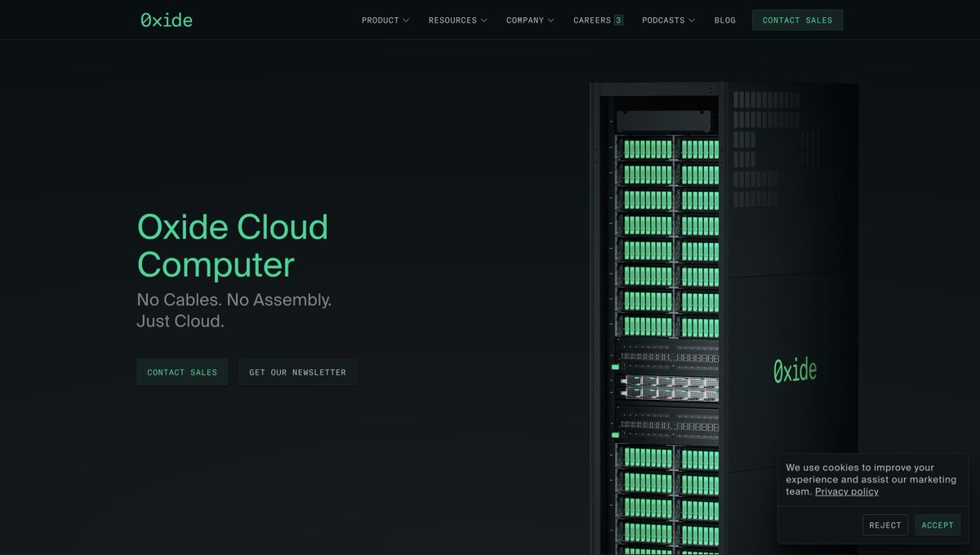The width and height of the screenshot is (980, 555).
Task: Click the "We use cookies" notice text
Action: click(871, 480)
